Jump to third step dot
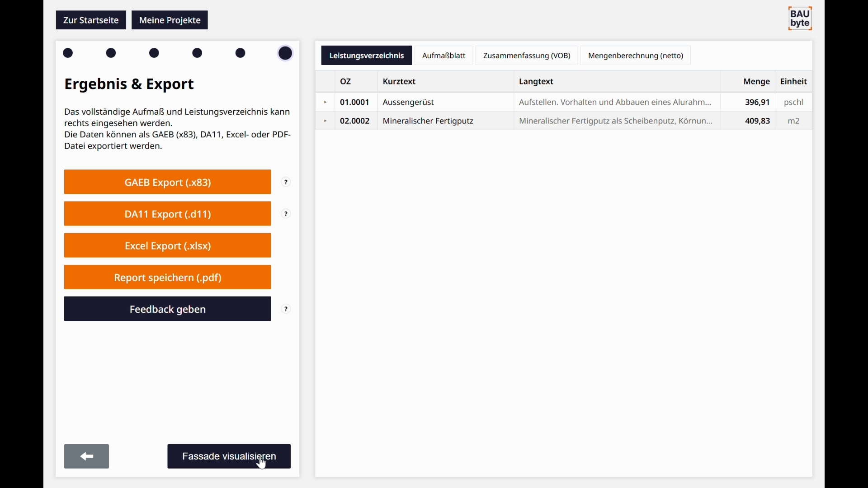Screen dimensions: 868x488 pyautogui.click(x=155, y=53)
